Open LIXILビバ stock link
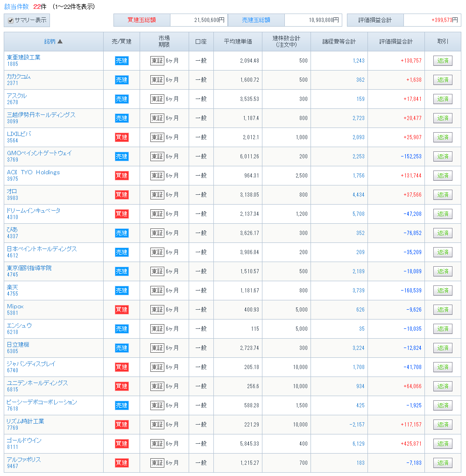 (x=19, y=134)
